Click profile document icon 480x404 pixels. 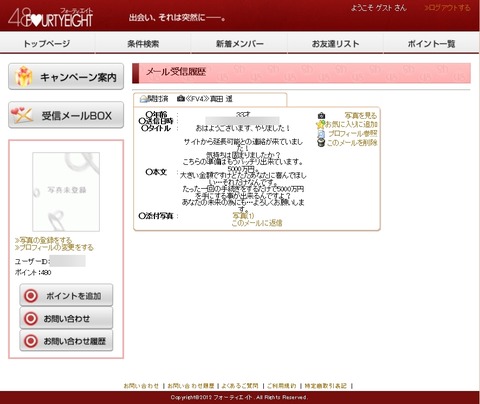click(x=321, y=134)
